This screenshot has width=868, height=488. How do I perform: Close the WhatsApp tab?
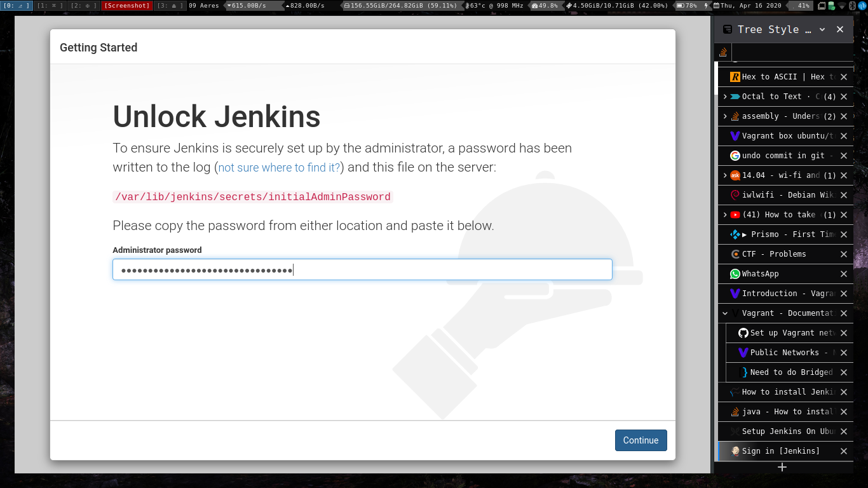[x=844, y=274]
